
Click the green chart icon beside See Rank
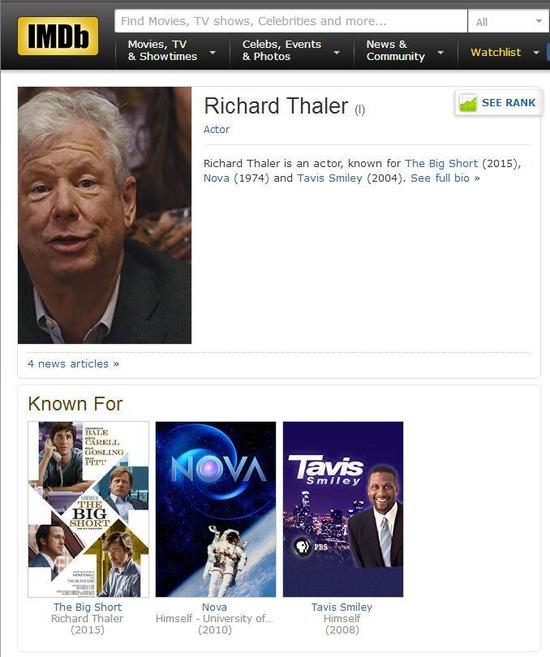tap(468, 103)
